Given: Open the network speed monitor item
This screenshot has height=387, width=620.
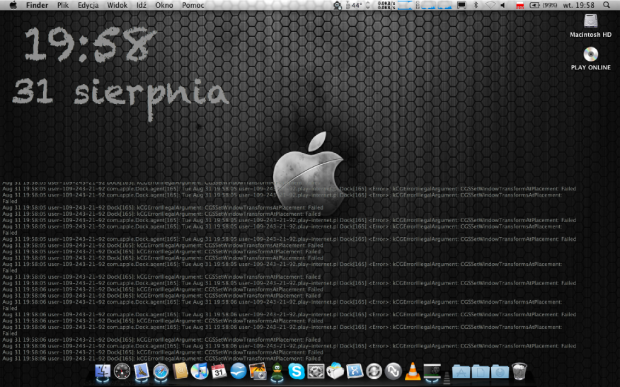Looking at the screenshot, I should coord(386,5).
